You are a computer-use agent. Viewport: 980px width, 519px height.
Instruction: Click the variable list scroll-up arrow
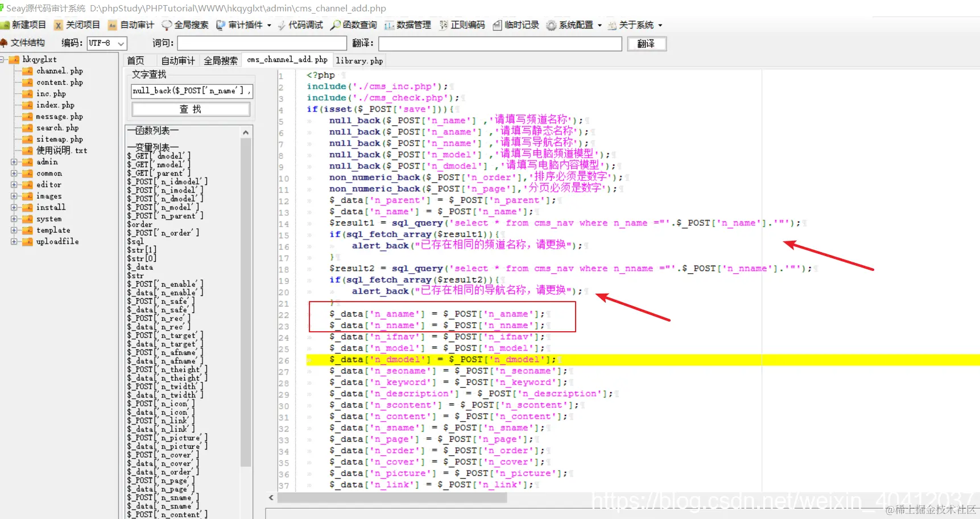pos(246,133)
